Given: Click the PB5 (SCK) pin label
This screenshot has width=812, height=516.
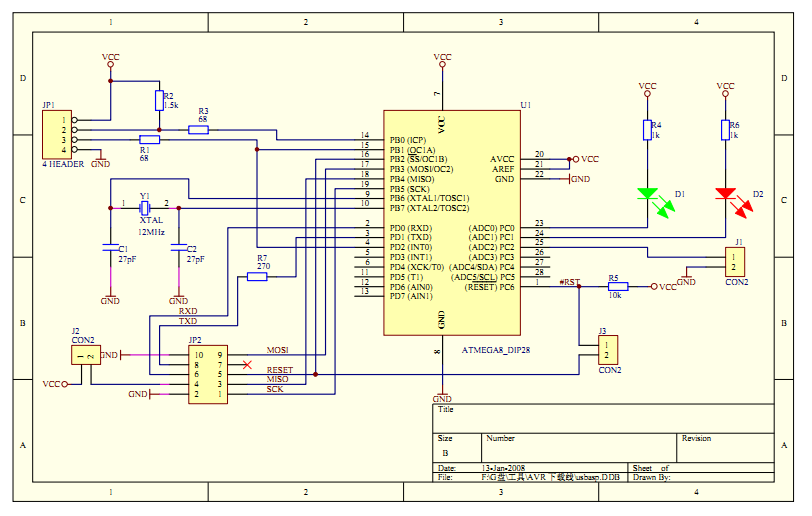Looking at the screenshot, I should 410,189.
